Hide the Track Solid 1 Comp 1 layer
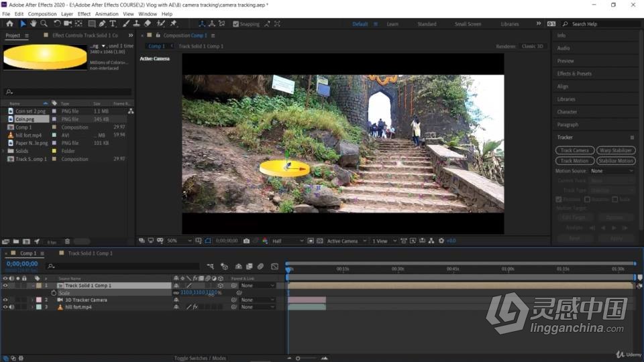The height and width of the screenshot is (362, 644). point(5,286)
